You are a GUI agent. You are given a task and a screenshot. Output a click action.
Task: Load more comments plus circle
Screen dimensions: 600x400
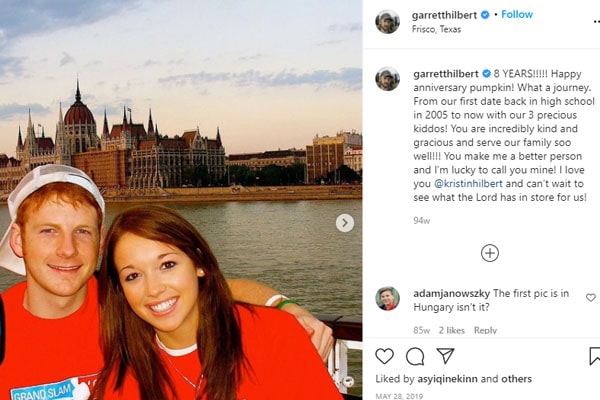pyautogui.click(x=490, y=253)
